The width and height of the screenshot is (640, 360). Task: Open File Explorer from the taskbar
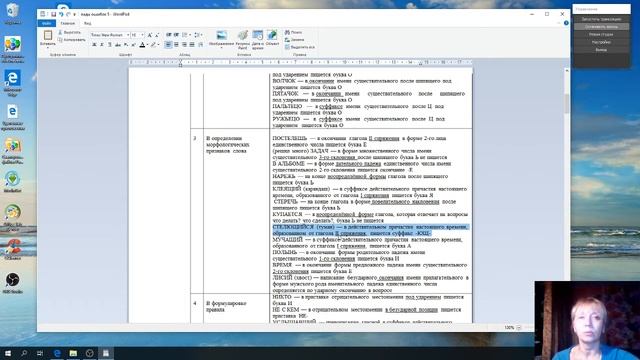pyautogui.click(x=73, y=353)
